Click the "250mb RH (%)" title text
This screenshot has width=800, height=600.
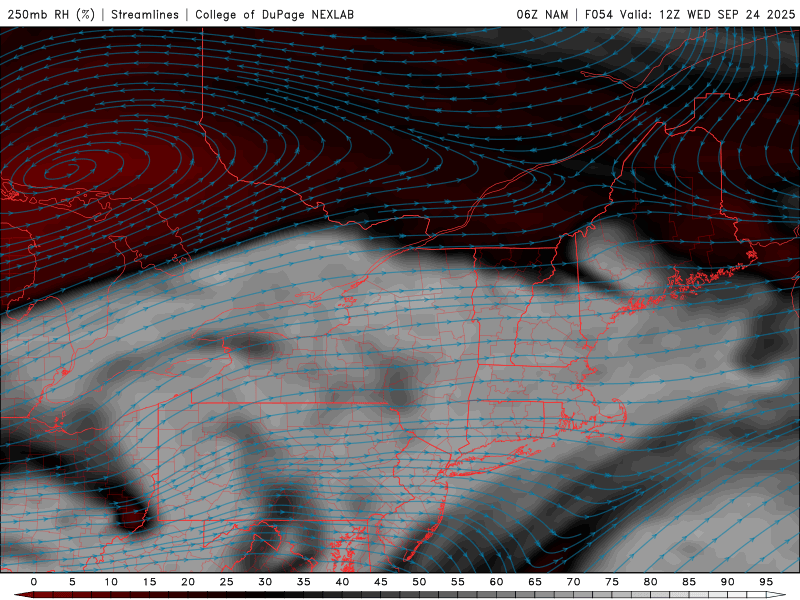[51, 14]
